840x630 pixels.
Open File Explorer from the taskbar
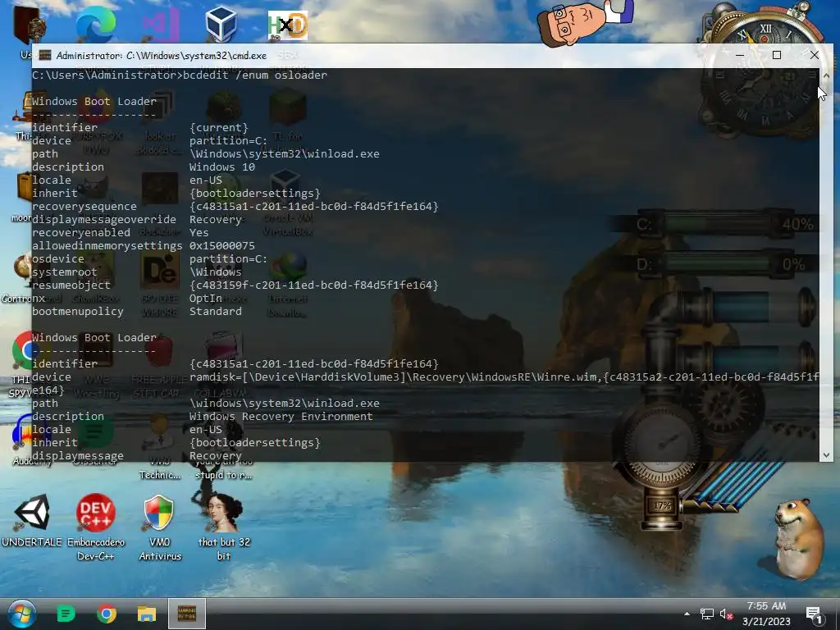click(147, 614)
